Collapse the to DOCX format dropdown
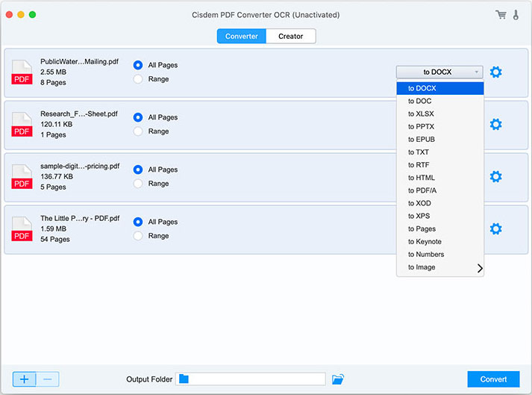 click(439, 72)
